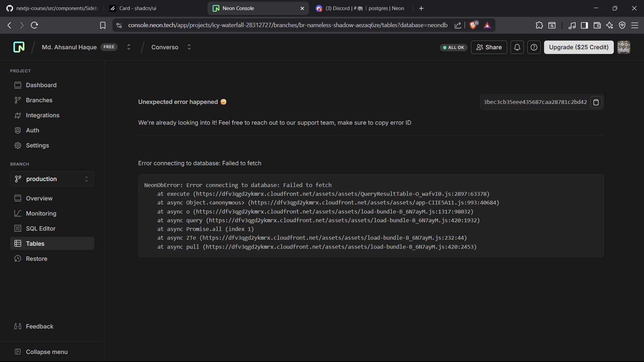Close the Neon Console tab
The height and width of the screenshot is (362, 644).
(x=302, y=8)
